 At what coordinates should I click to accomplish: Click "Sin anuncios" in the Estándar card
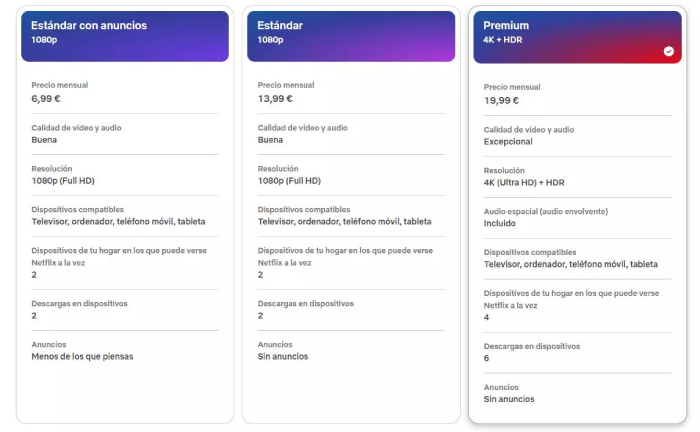[283, 356]
